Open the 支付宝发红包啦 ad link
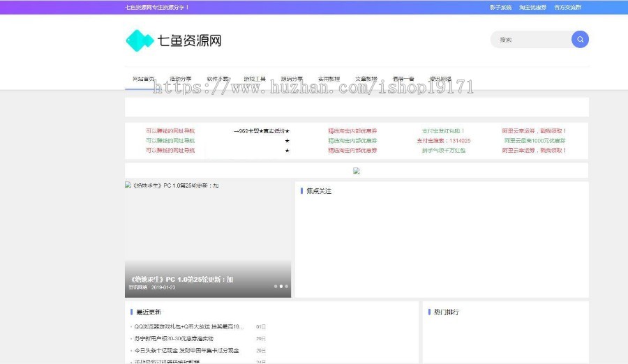The height and width of the screenshot is (364, 628). coord(443,131)
